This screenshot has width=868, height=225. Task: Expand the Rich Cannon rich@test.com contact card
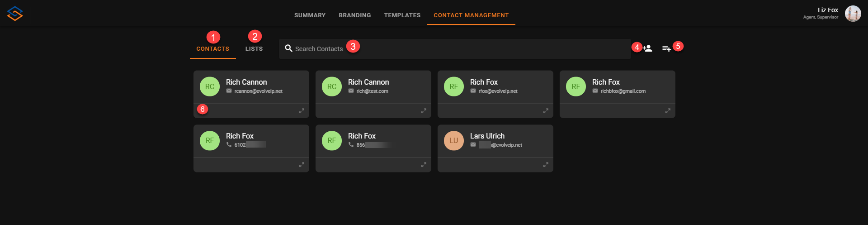tap(424, 111)
